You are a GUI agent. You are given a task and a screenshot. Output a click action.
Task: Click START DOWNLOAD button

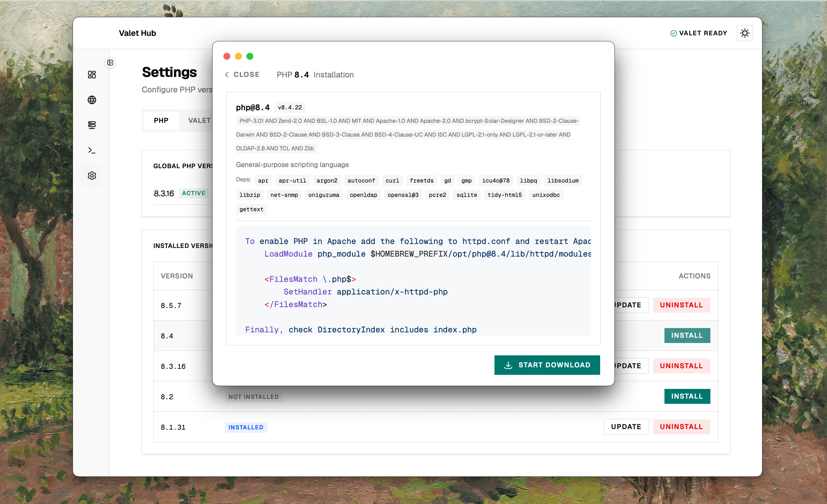tap(547, 365)
